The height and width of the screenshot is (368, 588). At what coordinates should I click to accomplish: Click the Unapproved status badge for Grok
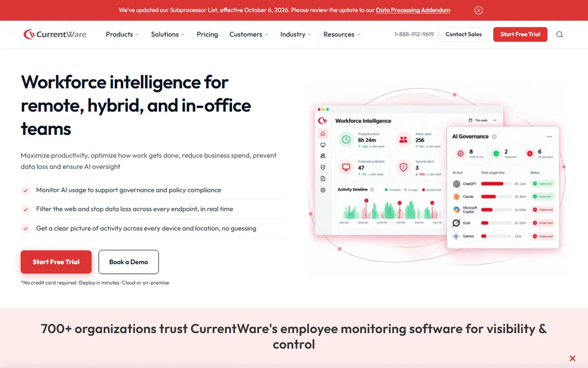(543, 223)
